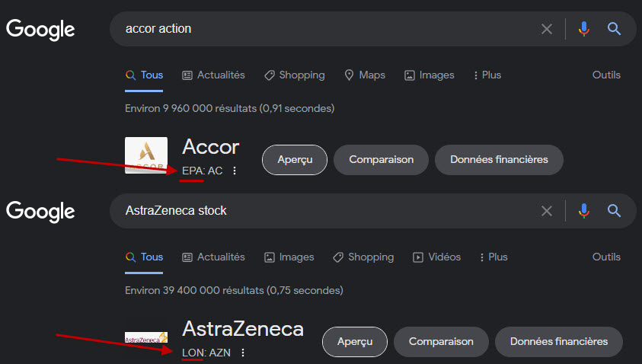Clear the 'AstraZeneca stock' search query
Screen dimensions: 642x364
(547, 211)
